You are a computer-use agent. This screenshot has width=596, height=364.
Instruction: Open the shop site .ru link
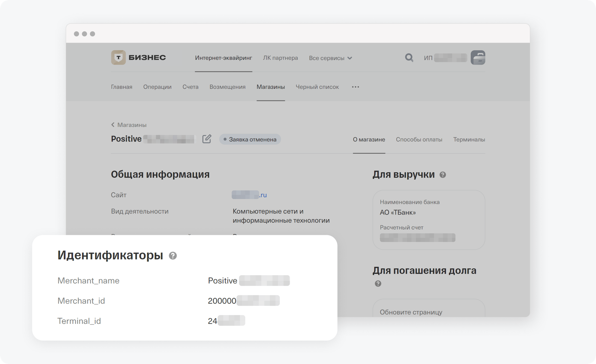coord(249,195)
